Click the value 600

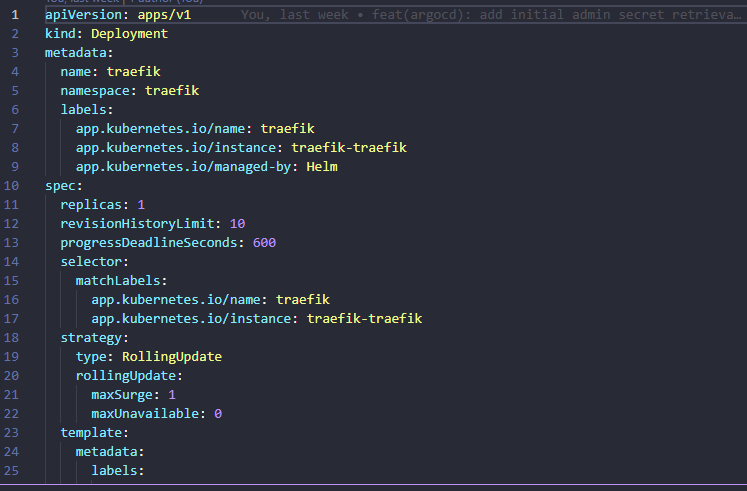coord(264,243)
